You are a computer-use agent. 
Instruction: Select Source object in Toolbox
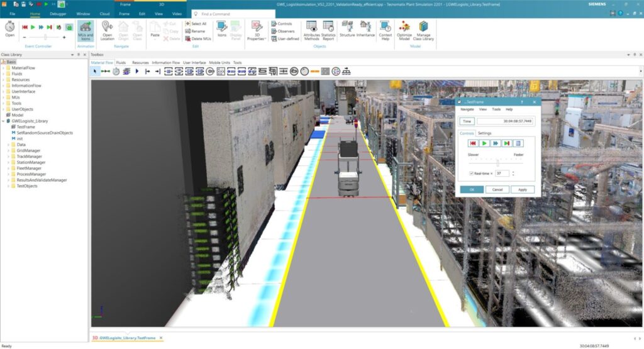tap(147, 72)
